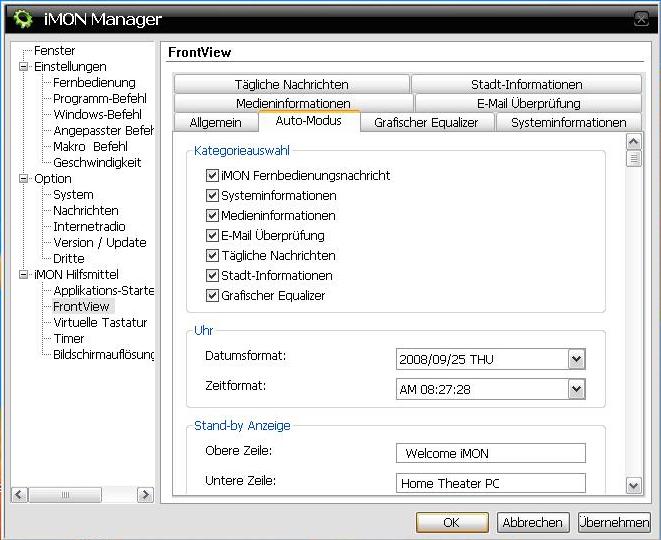
Task: Switch to the Stadt-Informationen tab
Action: [x=527, y=84]
